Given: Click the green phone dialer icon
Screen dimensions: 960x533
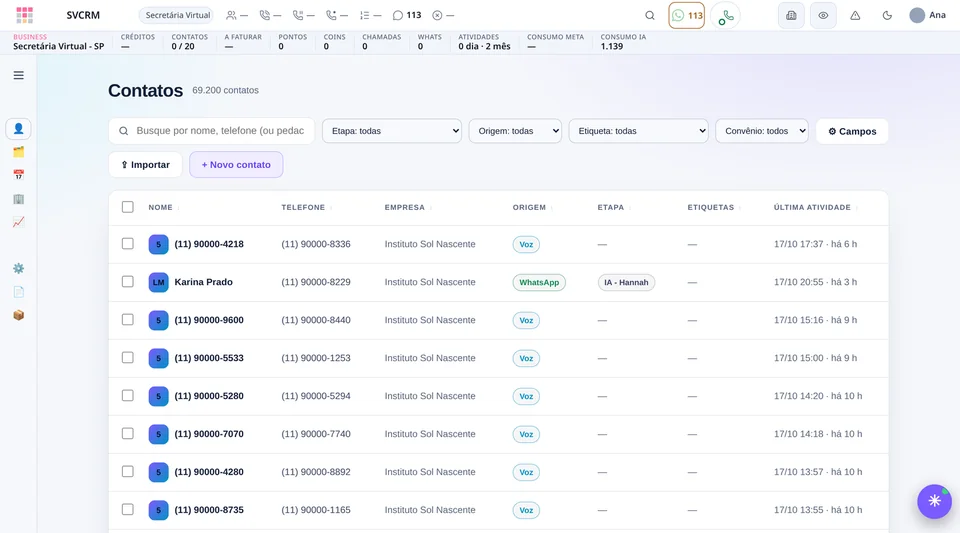Looking at the screenshot, I should pos(726,17).
